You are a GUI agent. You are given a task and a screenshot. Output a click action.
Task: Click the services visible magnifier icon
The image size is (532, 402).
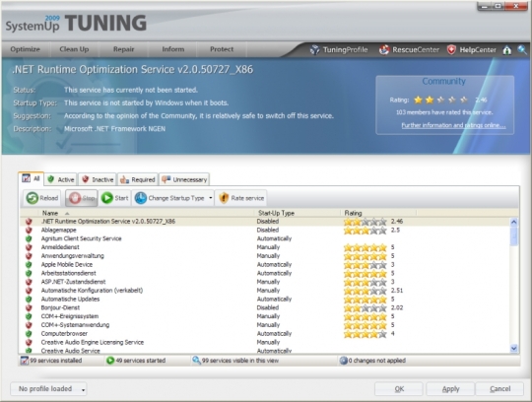pyautogui.click(x=196, y=361)
